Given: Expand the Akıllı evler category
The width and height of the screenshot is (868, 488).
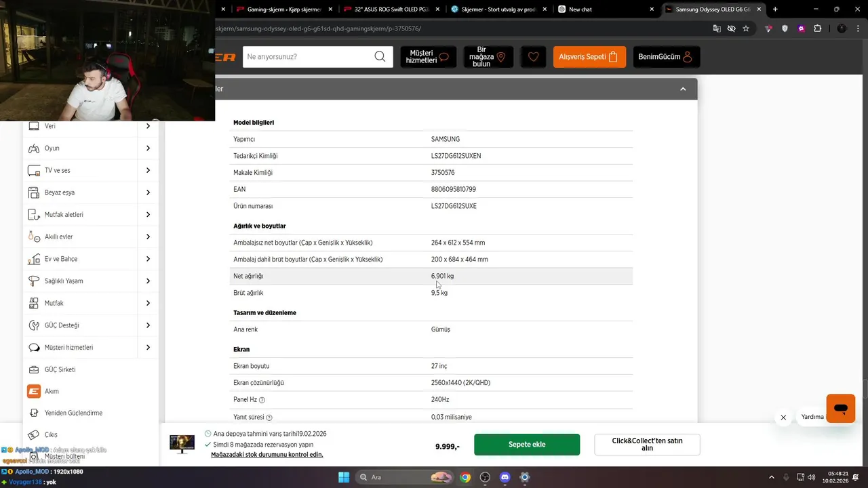Looking at the screenshot, I should pyautogui.click(x=148, y=237).
